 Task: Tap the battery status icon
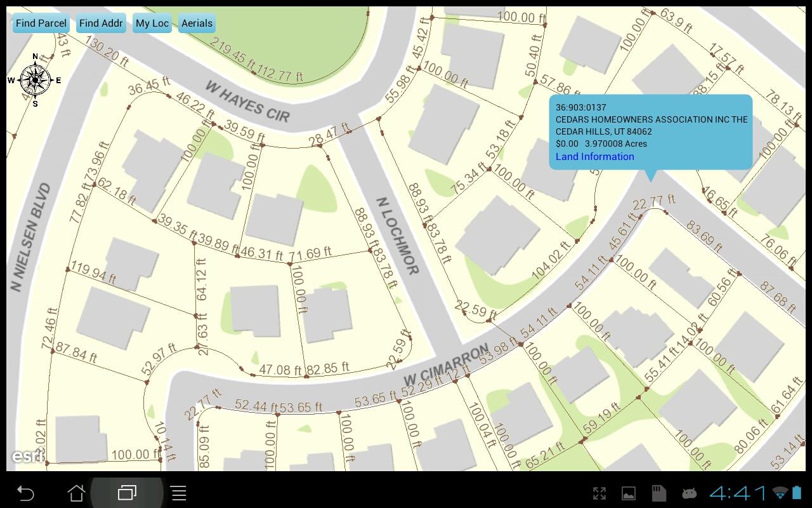point(797,493)
